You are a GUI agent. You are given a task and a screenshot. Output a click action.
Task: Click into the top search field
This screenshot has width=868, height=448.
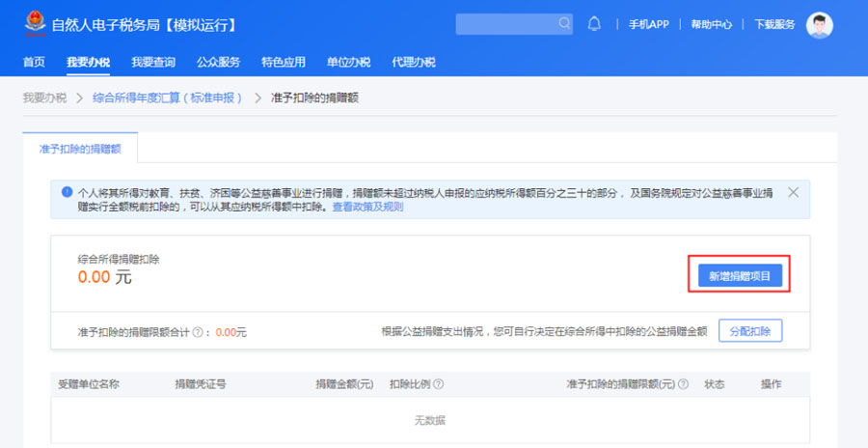point(505,24)
